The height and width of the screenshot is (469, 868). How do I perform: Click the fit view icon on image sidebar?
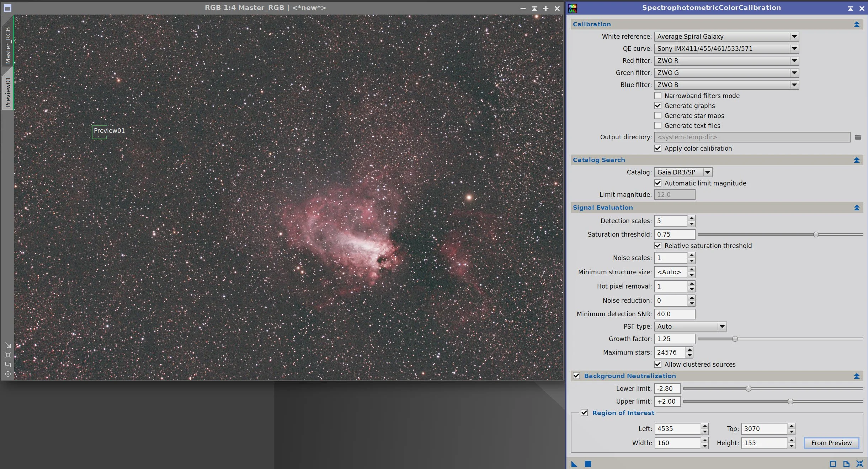tap(8, 355)
